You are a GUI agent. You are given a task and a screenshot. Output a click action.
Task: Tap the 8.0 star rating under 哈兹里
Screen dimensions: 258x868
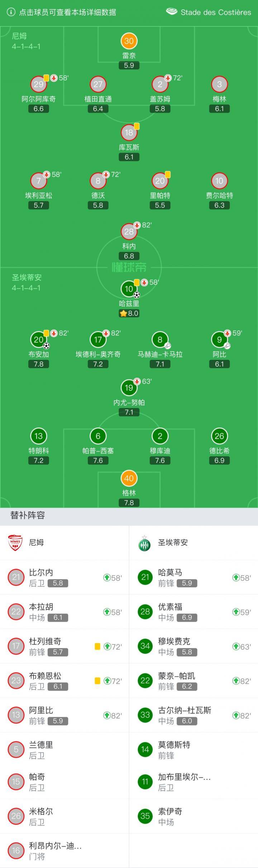(129, 313)
